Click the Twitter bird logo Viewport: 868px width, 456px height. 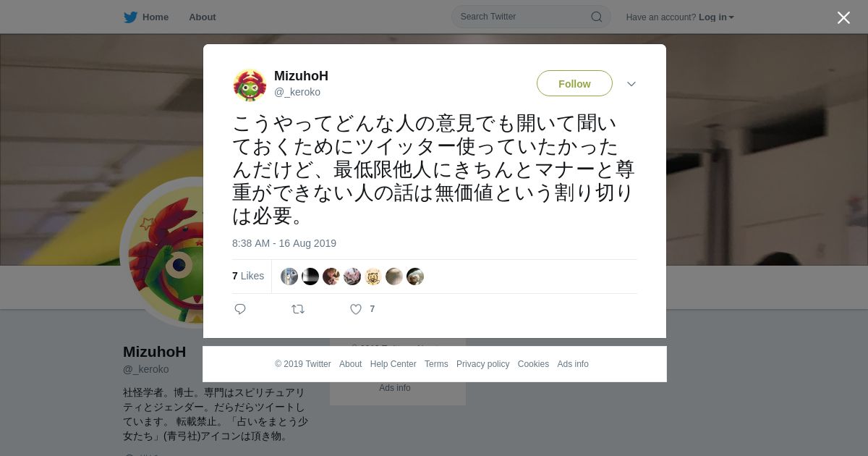coord(130,17)
